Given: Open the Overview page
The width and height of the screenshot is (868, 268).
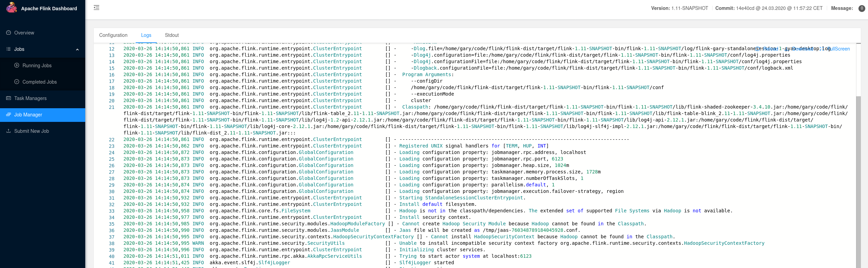Looking at the screenshot, I should click(x=43, y=33).
